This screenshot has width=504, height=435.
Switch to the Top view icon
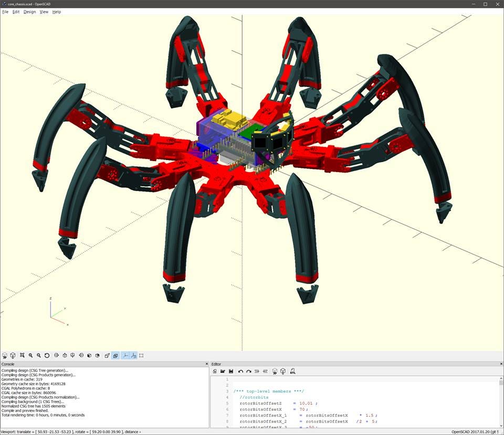(x=65, y=355)
